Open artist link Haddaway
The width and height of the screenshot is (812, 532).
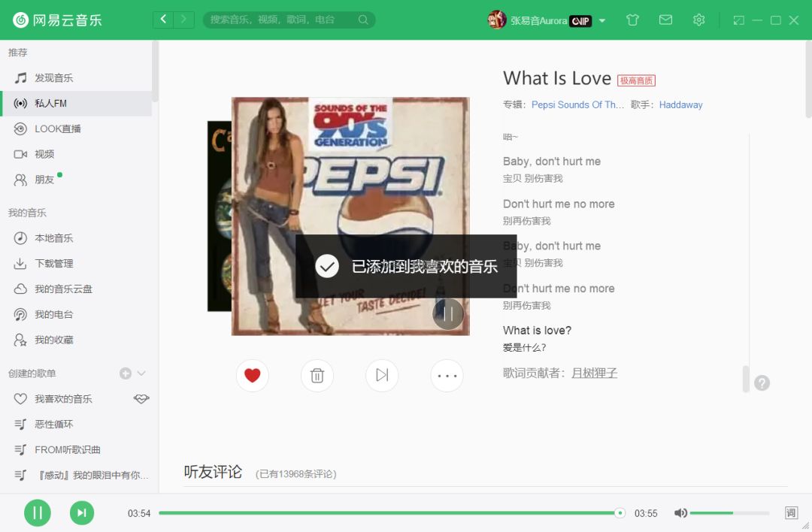(x=680, y=104)
